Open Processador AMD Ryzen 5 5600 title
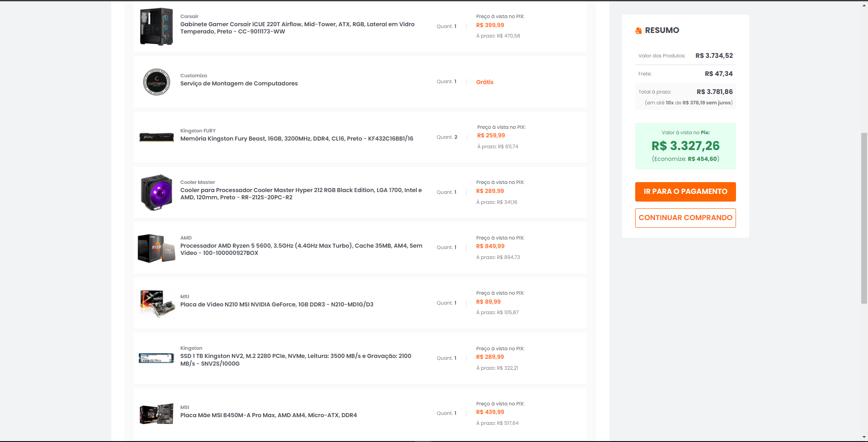 pos(302,249)
